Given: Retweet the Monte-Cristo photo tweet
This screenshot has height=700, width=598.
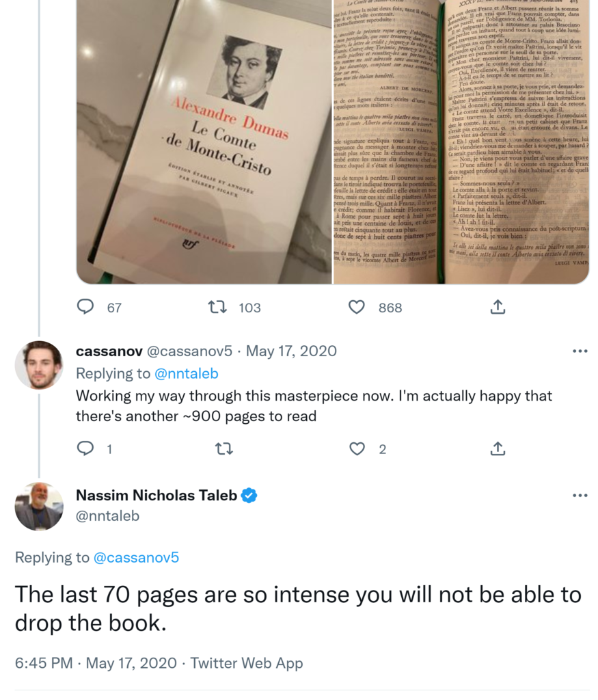Looking at the screenshot, I should pos(217,307).
